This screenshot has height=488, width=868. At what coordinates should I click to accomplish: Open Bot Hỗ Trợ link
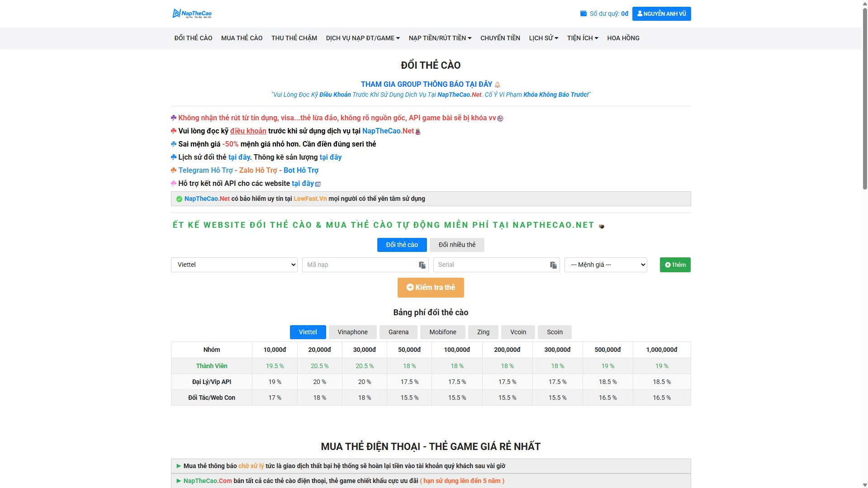pos(301,171)
